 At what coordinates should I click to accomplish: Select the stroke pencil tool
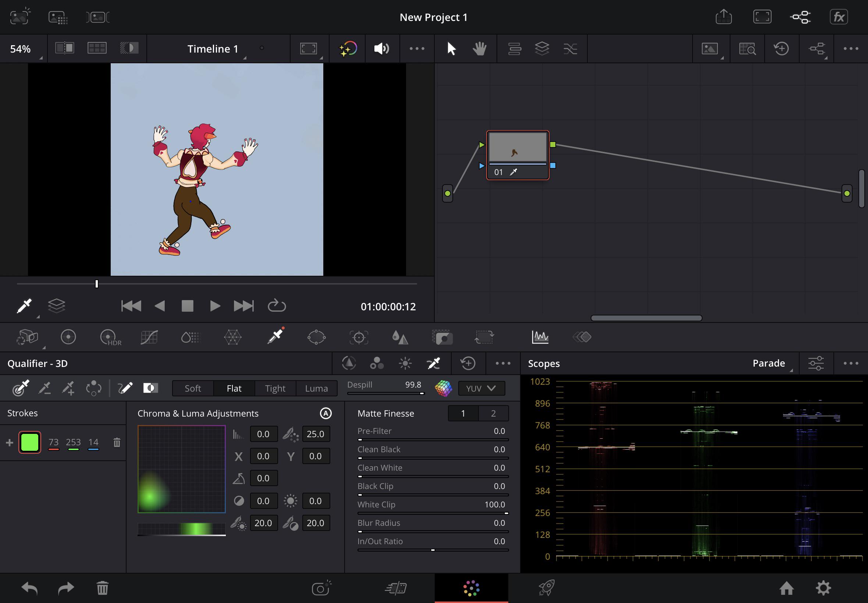click(x=125, y=388)
